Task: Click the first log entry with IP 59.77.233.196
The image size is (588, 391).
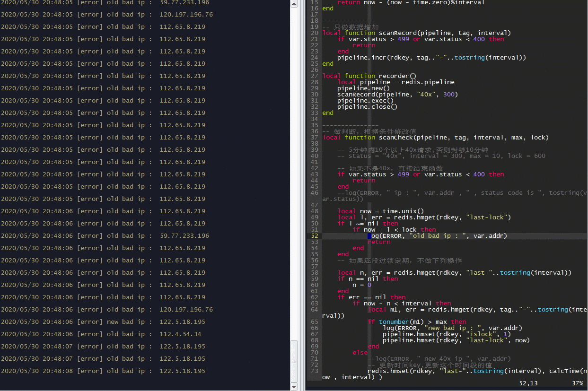Action: pos(105,2)
